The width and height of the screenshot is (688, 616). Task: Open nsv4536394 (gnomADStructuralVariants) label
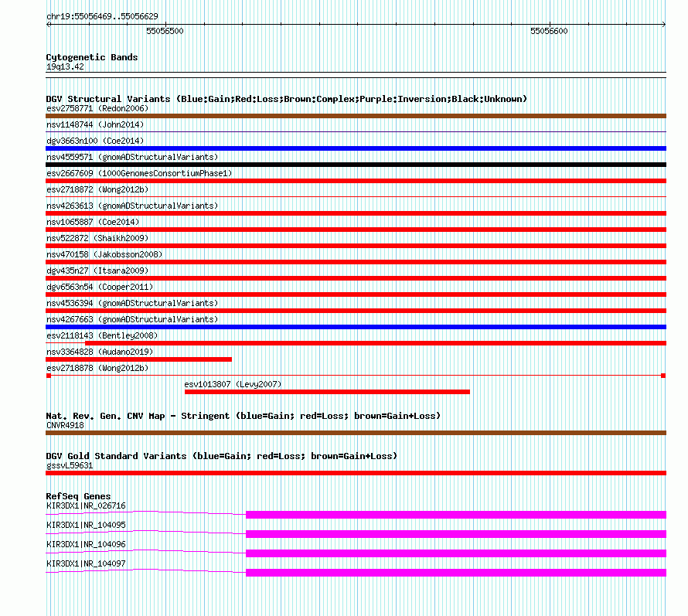[132, 303]
